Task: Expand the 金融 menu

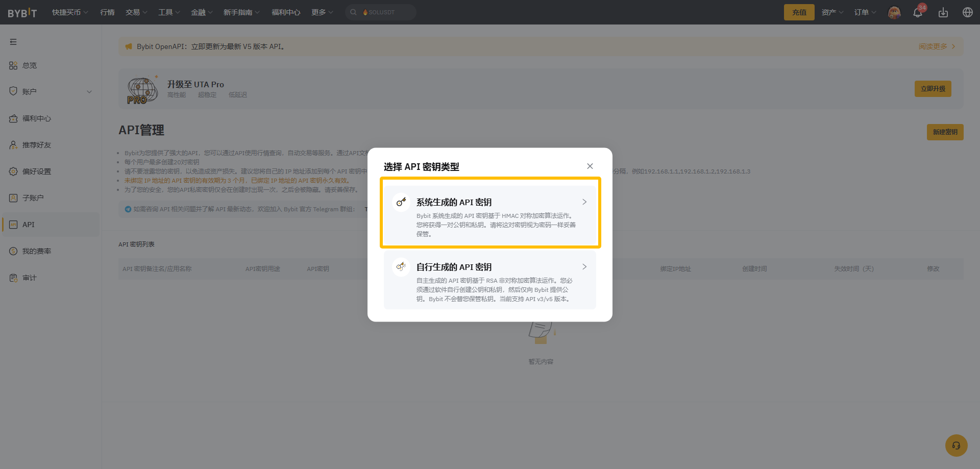Action: (x=202, y=12)
